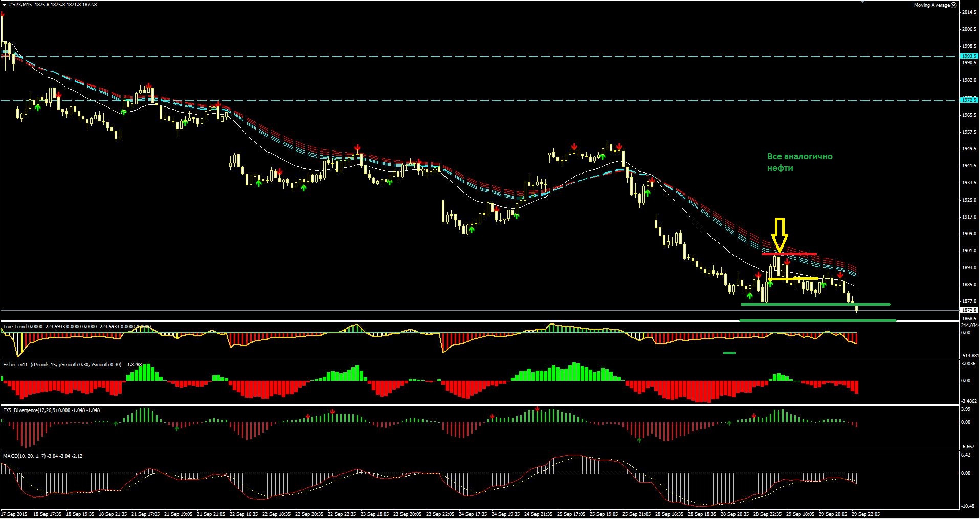Click the current price tag 1872.8

969,310
